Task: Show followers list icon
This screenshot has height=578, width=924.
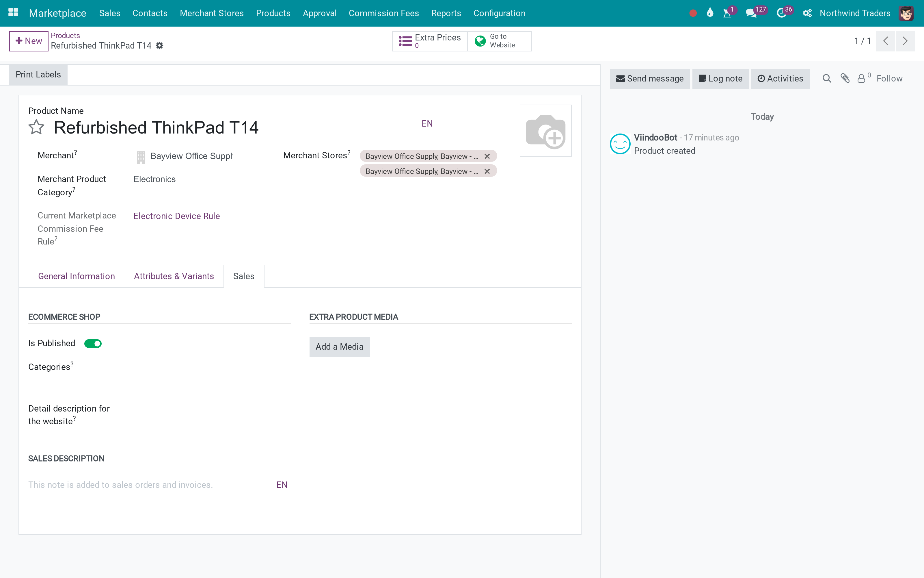Action: tap(864, 78)
